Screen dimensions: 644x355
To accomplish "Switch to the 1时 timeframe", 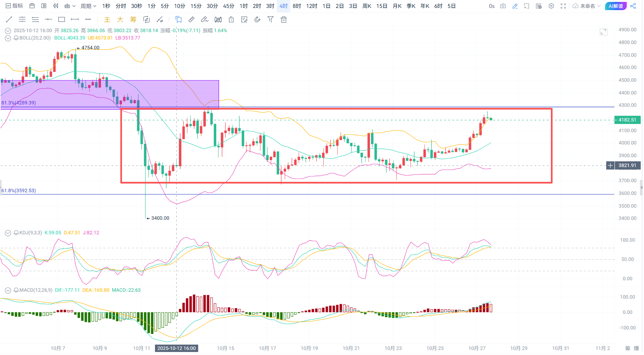I will coord(243,6).
